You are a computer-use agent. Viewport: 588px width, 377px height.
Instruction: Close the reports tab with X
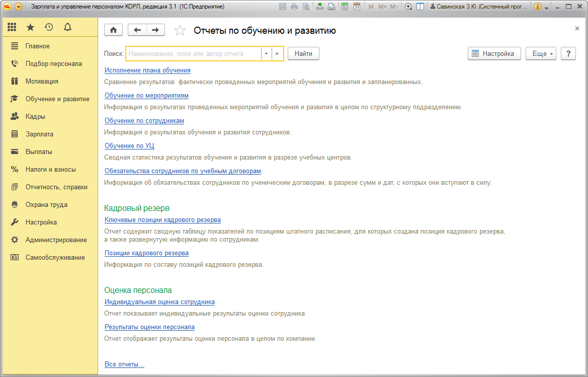click(577, 29)
